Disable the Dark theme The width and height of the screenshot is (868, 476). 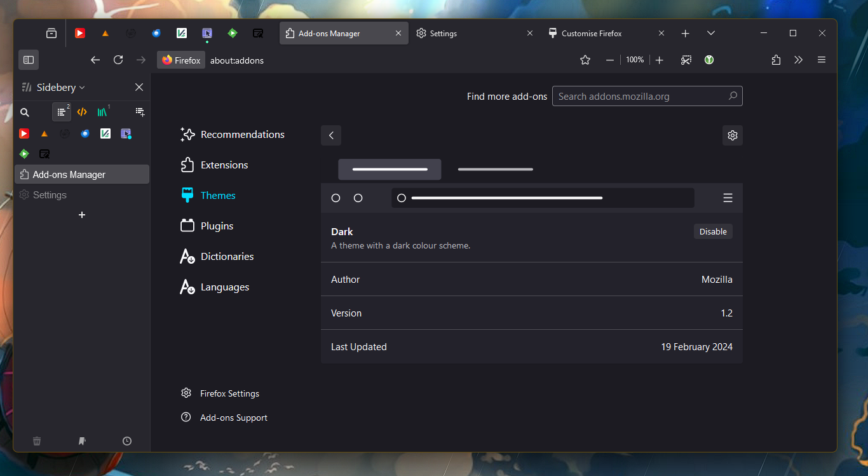(x=713, y=232)
